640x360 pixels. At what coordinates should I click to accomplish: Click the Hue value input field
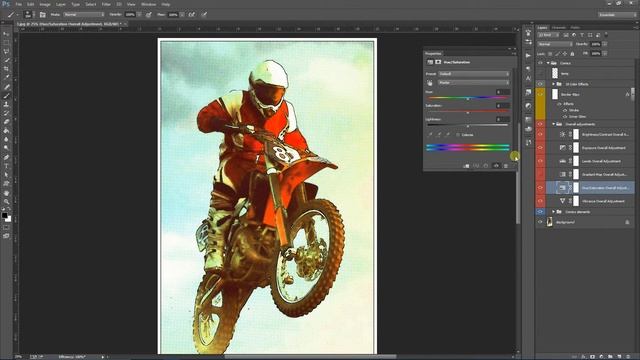click(x=502, y=92)
